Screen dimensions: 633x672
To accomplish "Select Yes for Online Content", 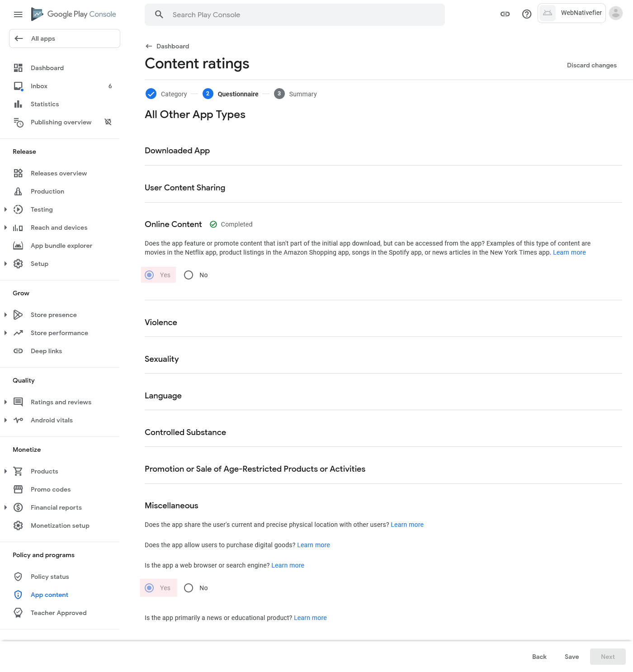I will pyautogui.click(x=149, y=275).
